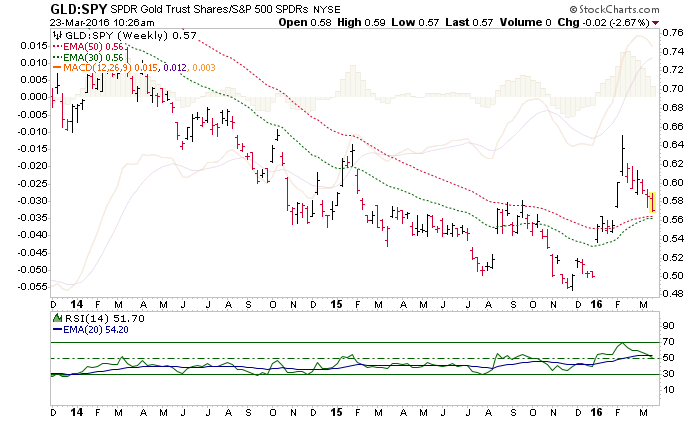
Task: Click the 0.48 price axis label
Action: point(673,293)
